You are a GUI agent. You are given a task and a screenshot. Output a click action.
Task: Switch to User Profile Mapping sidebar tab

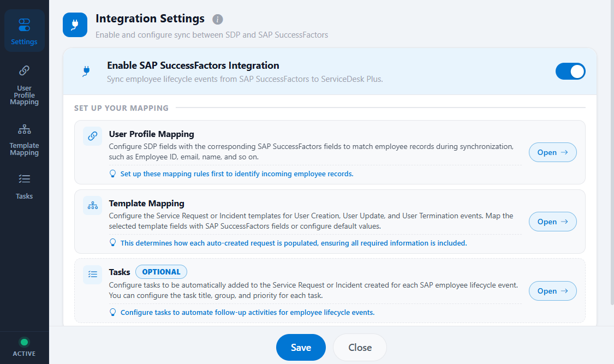tap(24, 85)
